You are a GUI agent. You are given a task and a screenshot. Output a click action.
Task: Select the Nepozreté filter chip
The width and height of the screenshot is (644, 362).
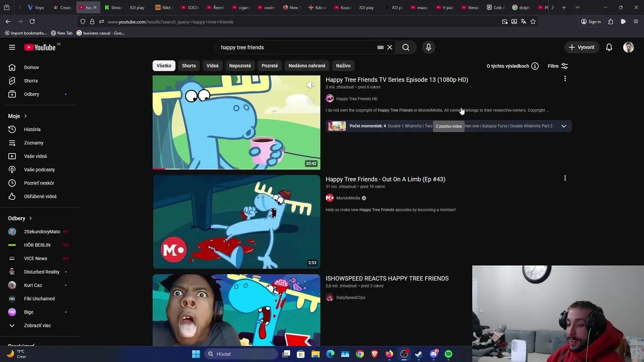click(240, 66)
